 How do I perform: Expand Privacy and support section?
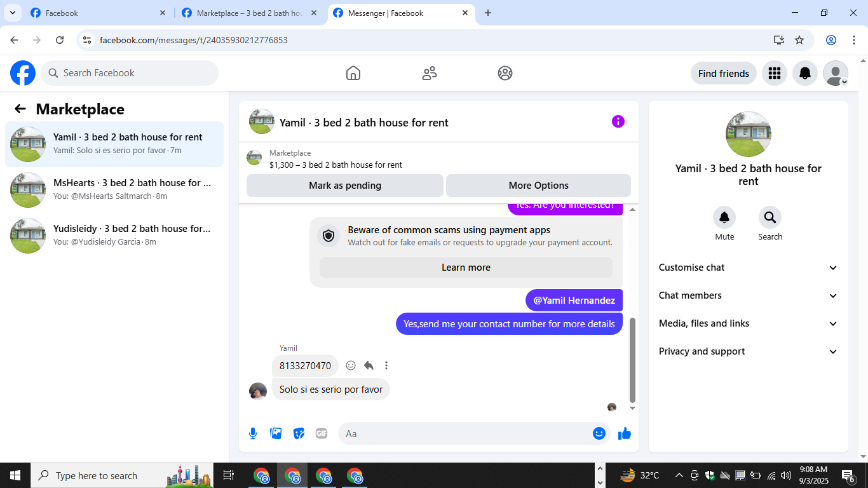749,351
